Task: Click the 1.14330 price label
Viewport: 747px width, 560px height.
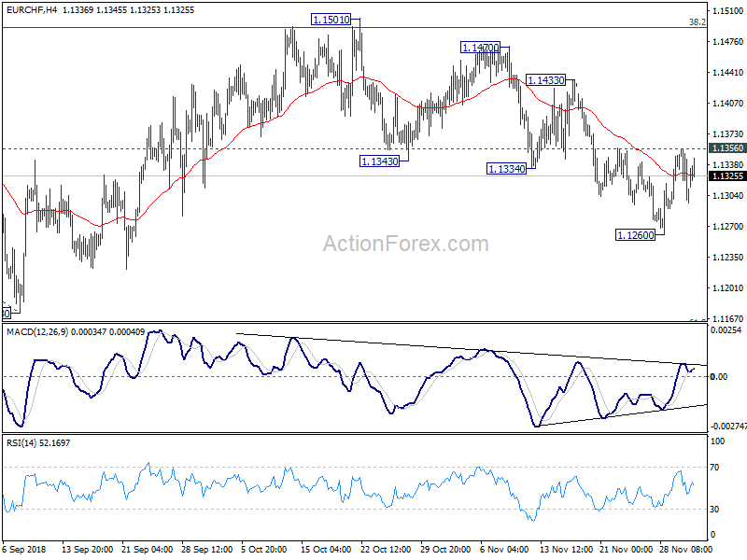Action: click(x=546, y=80)
